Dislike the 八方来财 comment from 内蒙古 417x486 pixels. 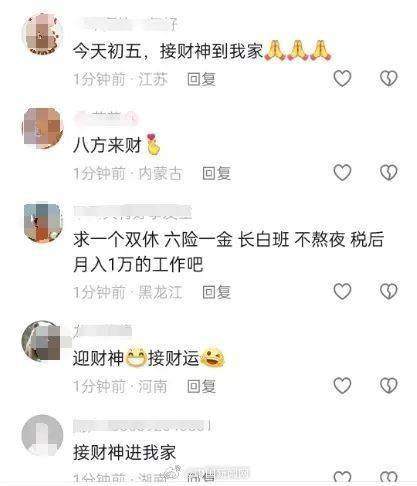pyautogui.click(x=389, y=173)
